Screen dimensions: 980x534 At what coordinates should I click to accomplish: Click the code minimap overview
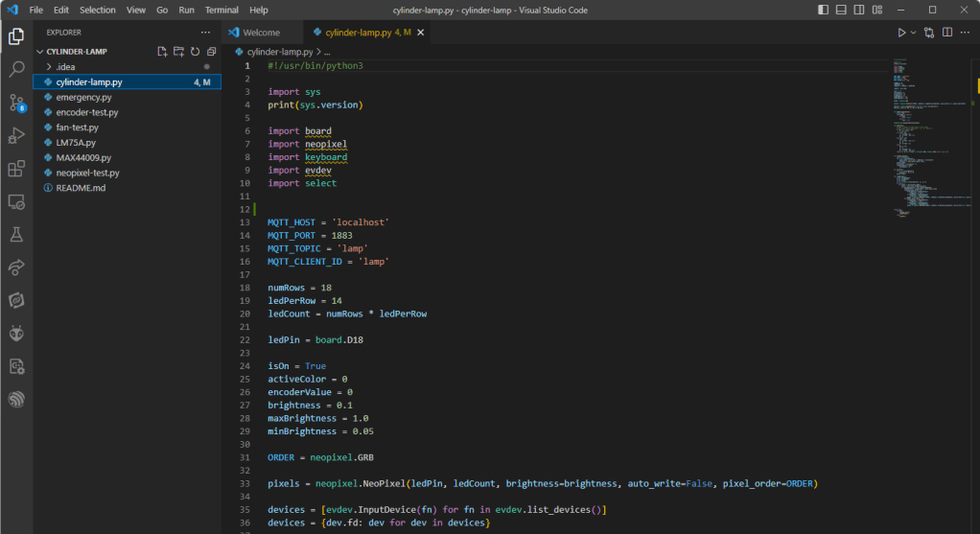[921, 134]
